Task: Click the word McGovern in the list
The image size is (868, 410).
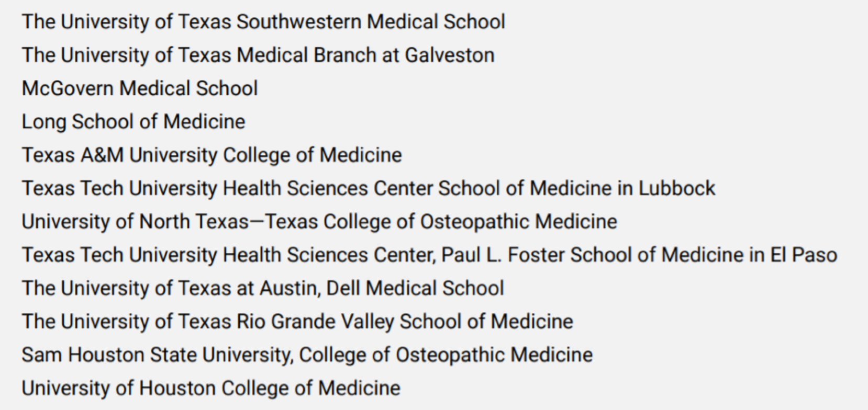Action: coord(68,88)
